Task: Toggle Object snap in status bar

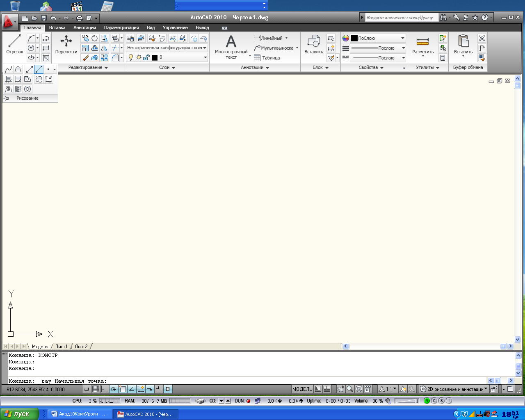Action: (x=123, y=389)
